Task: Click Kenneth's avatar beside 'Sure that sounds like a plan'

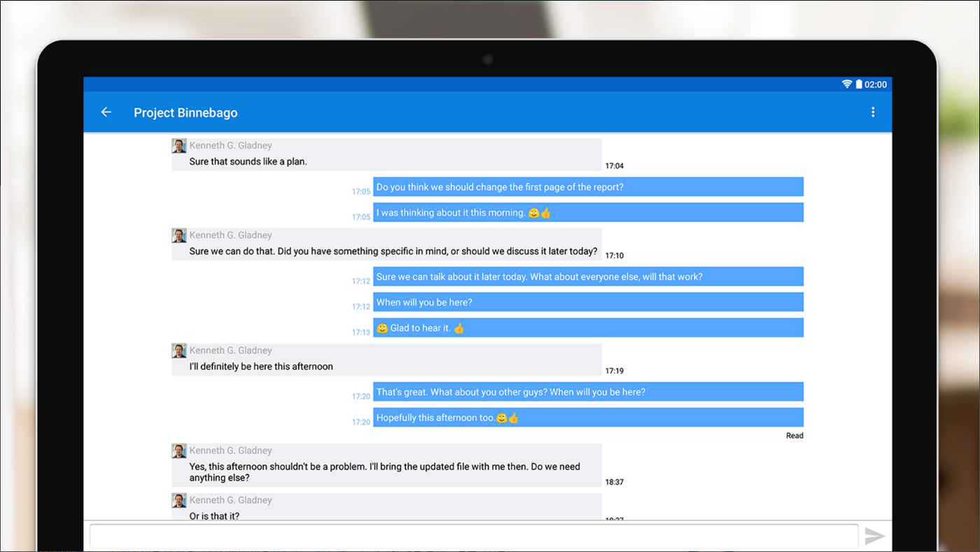Action: [x=178, y=145]
